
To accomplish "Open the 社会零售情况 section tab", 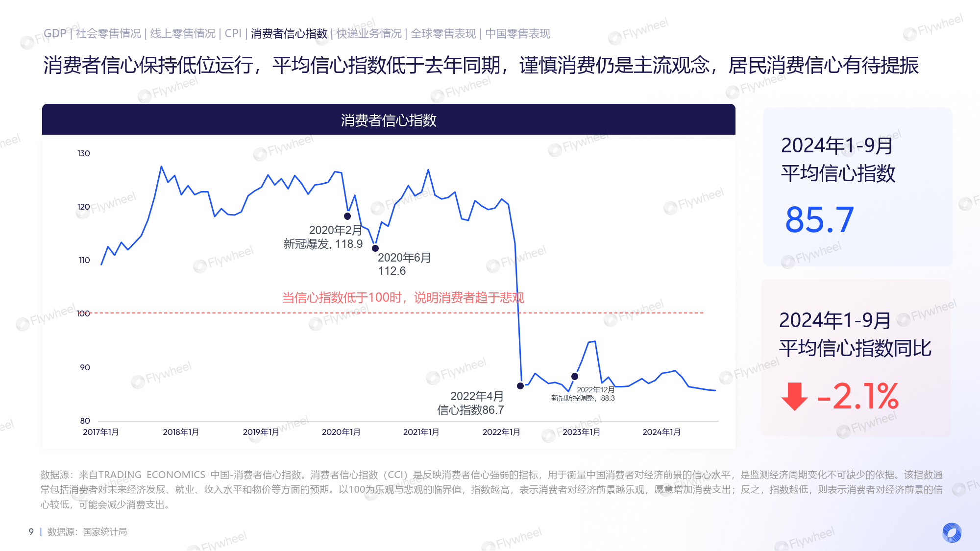I will [108, 33].
